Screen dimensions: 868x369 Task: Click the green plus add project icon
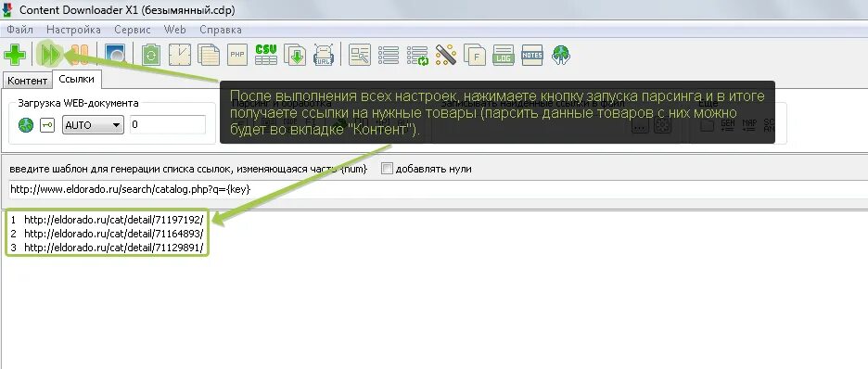click(15, 55)
